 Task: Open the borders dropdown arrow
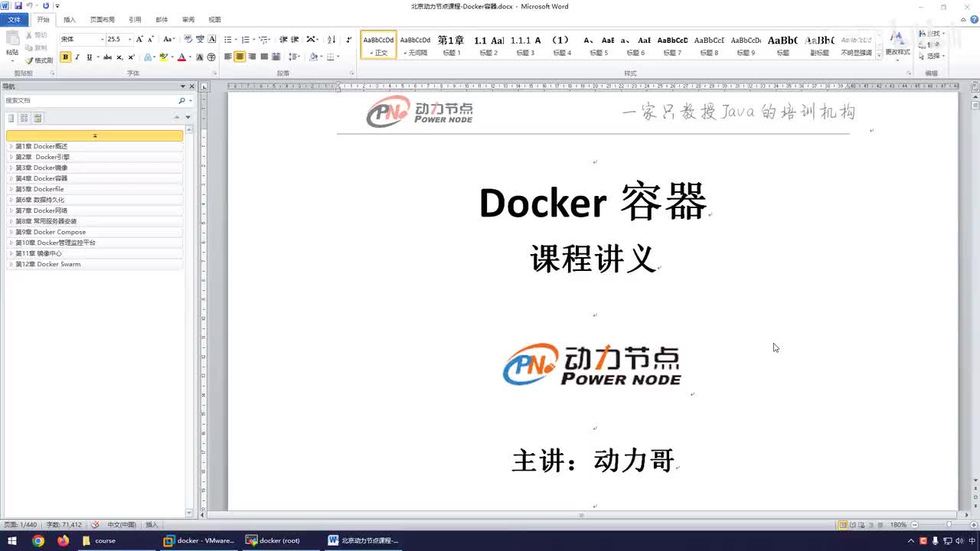pyautogui.click(x=338, y=57)
